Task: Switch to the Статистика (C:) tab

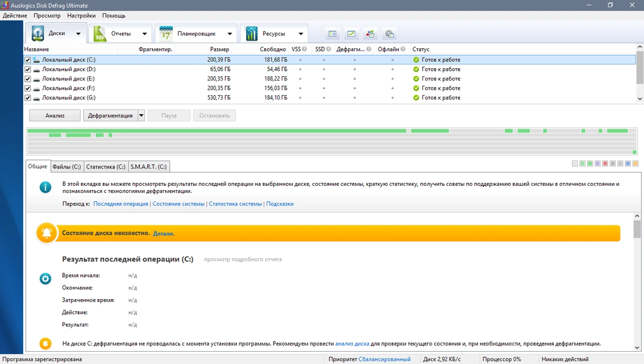Action: point(106,167)
